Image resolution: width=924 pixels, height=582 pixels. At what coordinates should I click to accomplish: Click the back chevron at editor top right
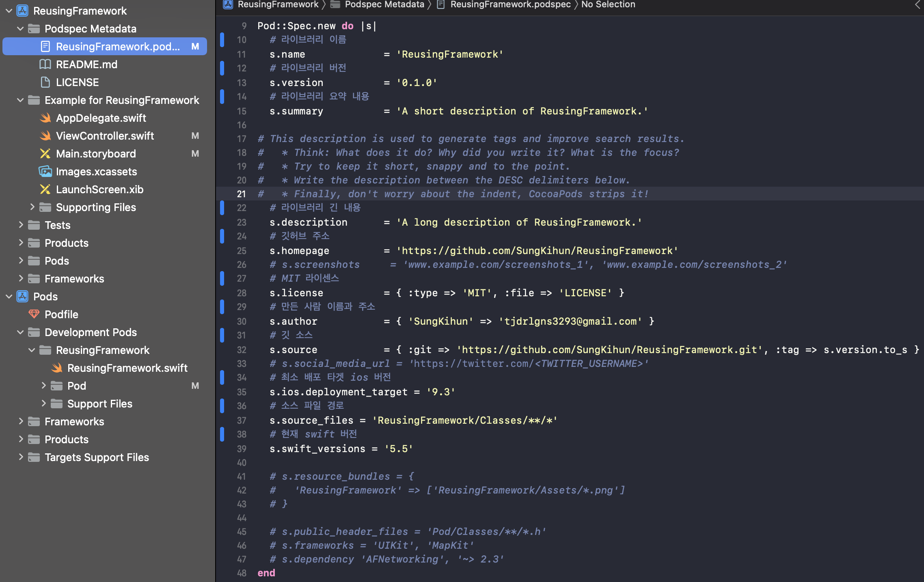pos(918,4)
